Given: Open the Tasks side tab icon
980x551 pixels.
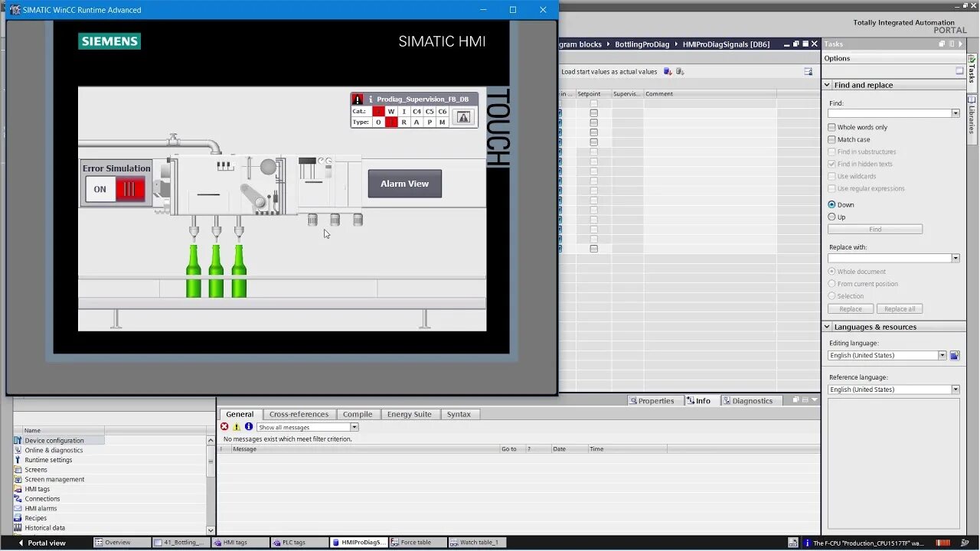Looking at the screenshot, I should pyautogui.click(x=972, y=59).
